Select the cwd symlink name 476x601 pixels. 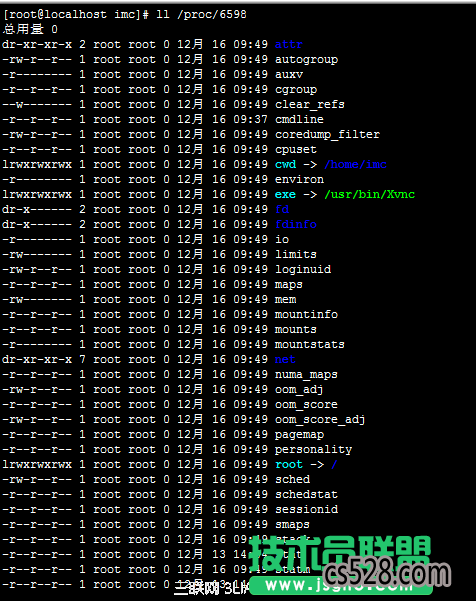pyautogui.click(x=285, y=164)
